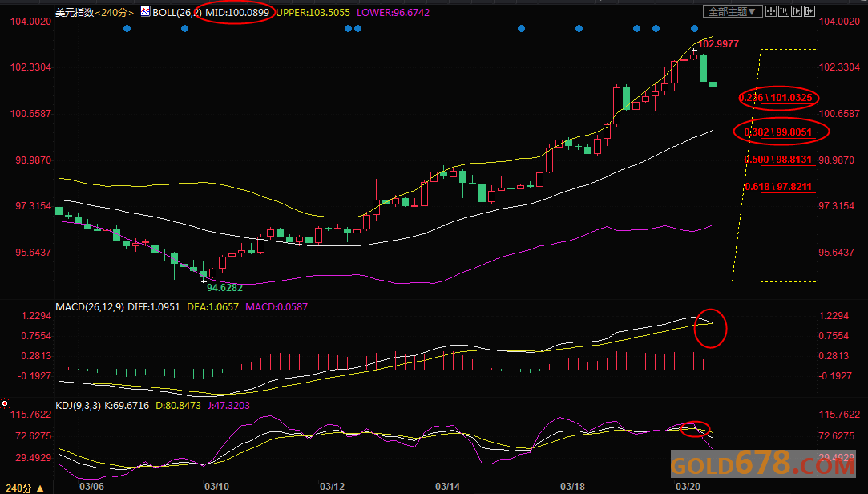Click the D:80.8473 value
Image resolution: width=868 pixels, height=494 pixels.
pyautogui.click(x=178, y=406)
